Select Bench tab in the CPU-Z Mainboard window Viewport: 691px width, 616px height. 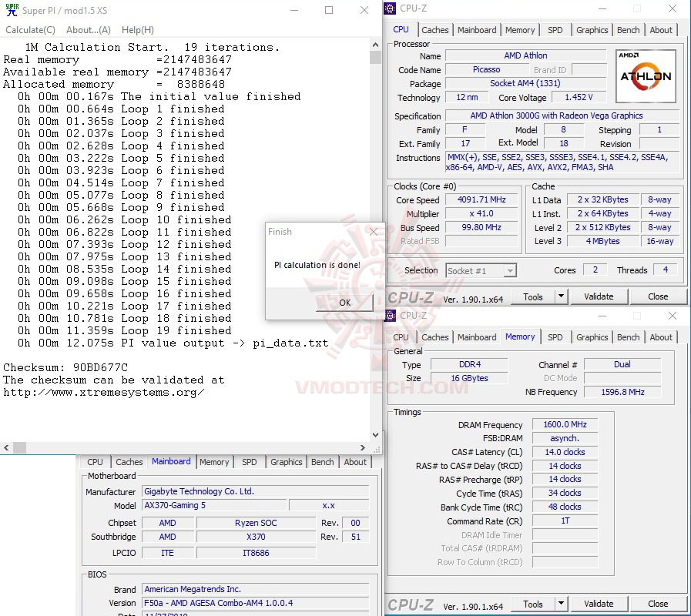point(322,462)
